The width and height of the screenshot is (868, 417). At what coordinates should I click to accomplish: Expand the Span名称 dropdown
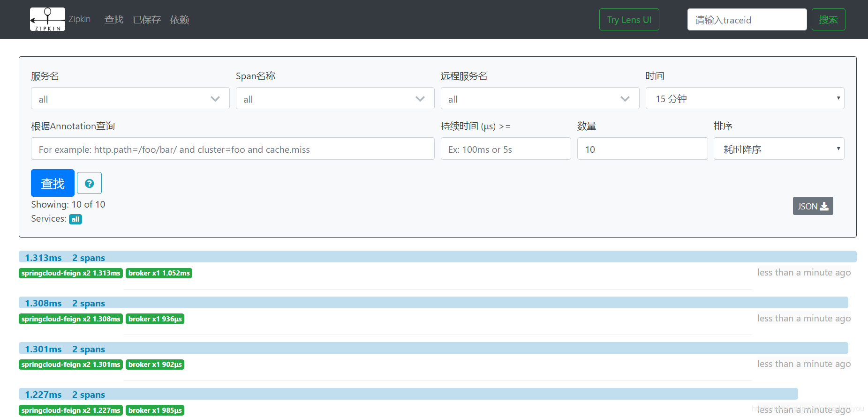pyautogui.click(x=335, y=98)
